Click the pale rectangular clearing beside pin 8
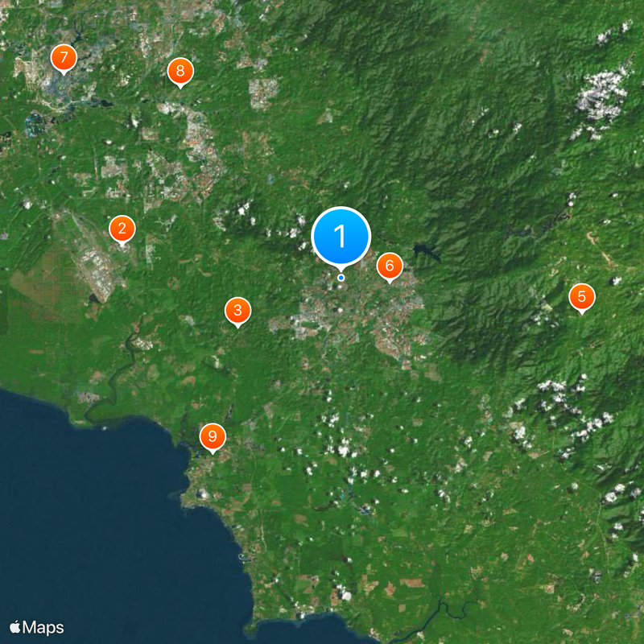 (x=263, y=92)
